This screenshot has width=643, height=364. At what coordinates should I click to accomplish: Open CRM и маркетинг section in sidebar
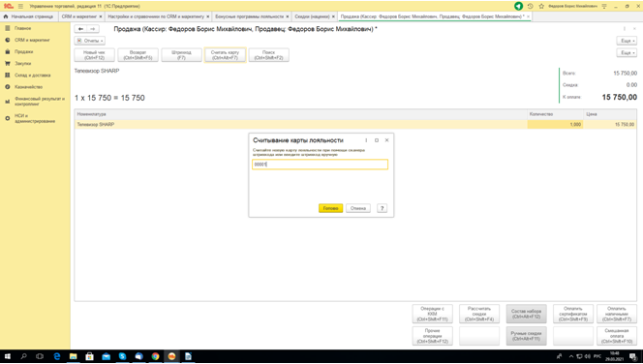[x=32, y=40]
